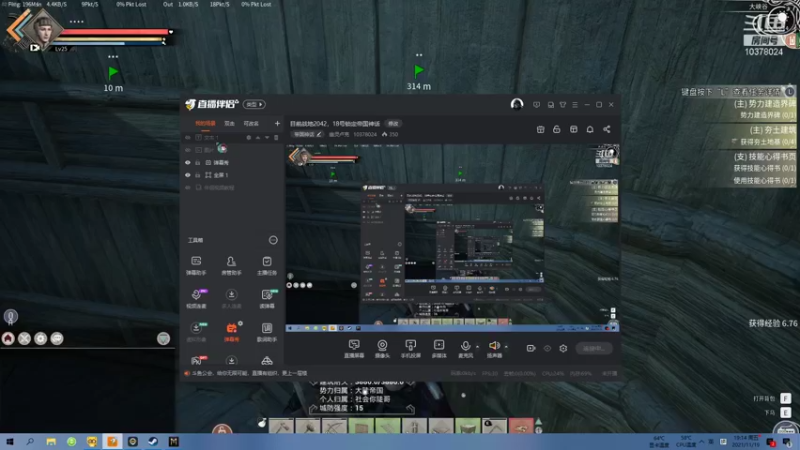Viewport: 800px width, 450px height.
Task: Click the 修改 button next to stream title
Action: pos(393,123)
